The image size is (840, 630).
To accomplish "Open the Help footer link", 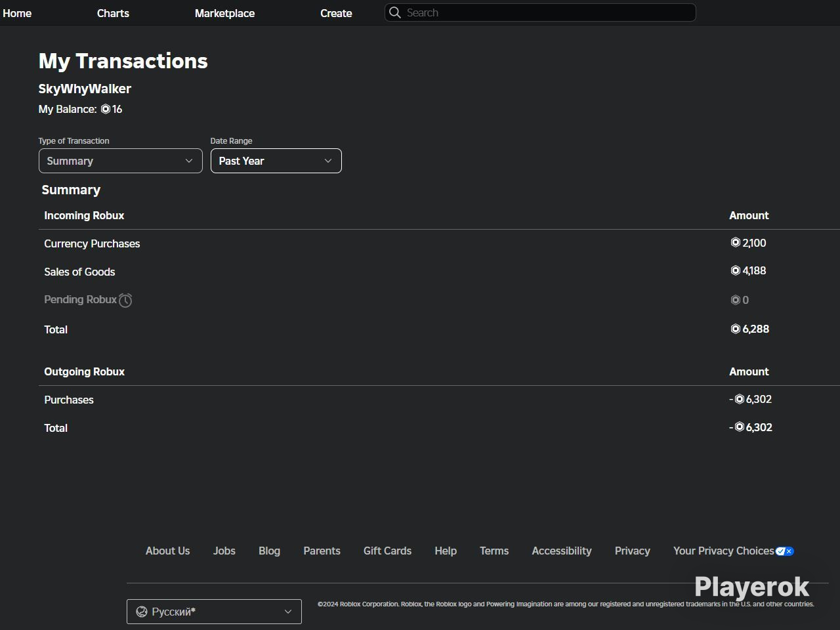I will tap(446, 551).
